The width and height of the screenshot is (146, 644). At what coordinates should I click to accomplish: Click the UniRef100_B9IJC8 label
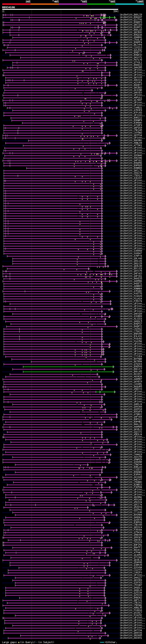[131, 268]
